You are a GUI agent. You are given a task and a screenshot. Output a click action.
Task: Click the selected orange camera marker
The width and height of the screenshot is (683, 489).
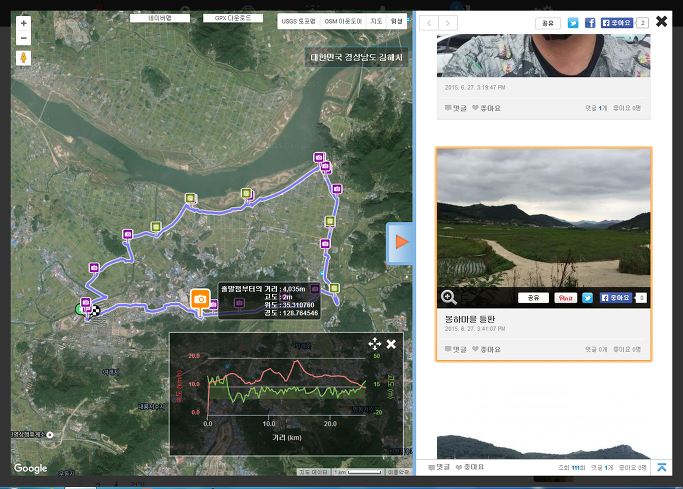(x=200, y=300)
